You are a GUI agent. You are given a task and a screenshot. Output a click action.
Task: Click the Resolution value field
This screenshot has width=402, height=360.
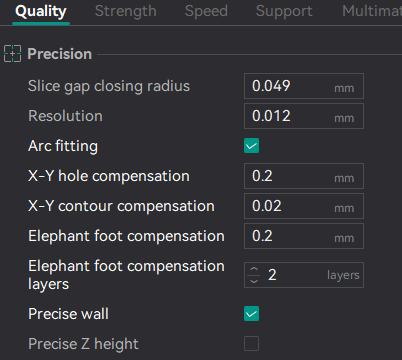(304, 116)
